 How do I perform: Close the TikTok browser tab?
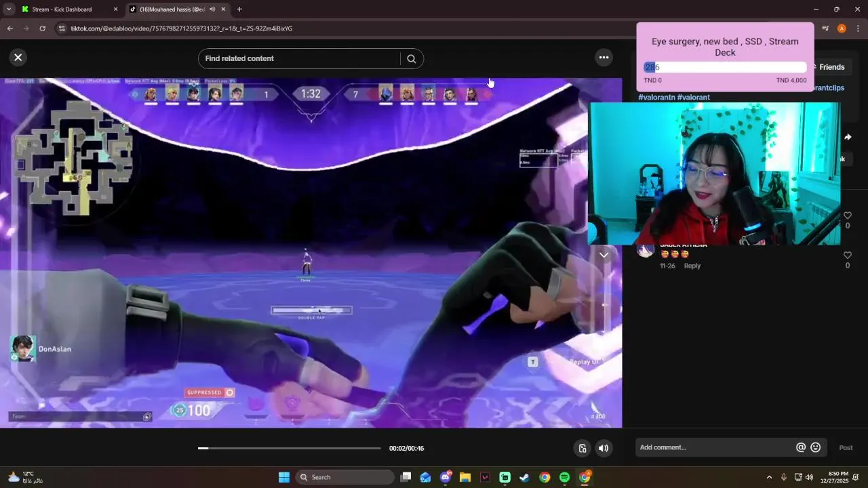click(224, 9)
